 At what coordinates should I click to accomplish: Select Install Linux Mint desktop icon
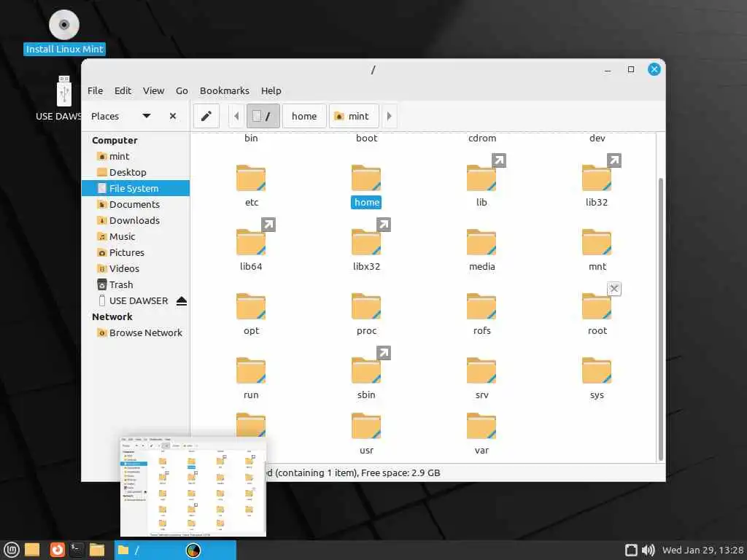tap(64, 32)
